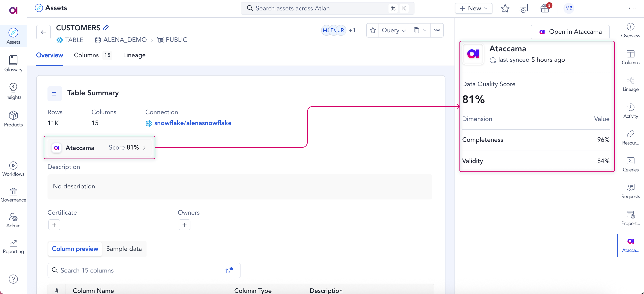644x294 pixels.
Task: Open the Query dropdown menu
Action: (394, 30)
